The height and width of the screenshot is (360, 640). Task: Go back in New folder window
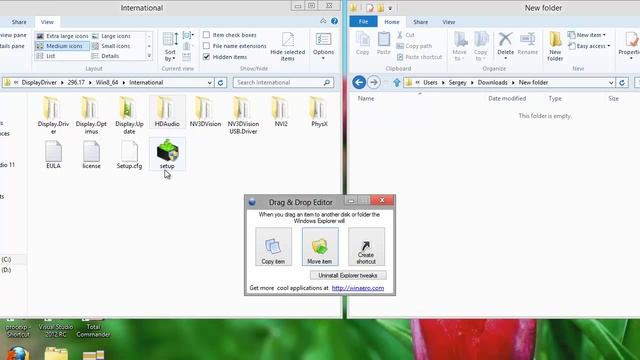click(x=359, y=82)
